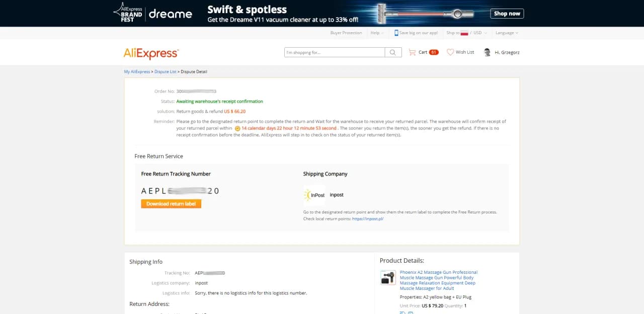Viewport: 644px width, 314px height.
Task: Open the massage gun product thumbnail
Action: (388, 278)
